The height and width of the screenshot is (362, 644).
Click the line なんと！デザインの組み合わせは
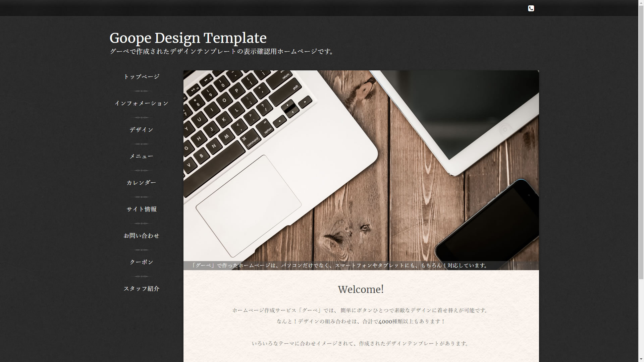point(361,321)
